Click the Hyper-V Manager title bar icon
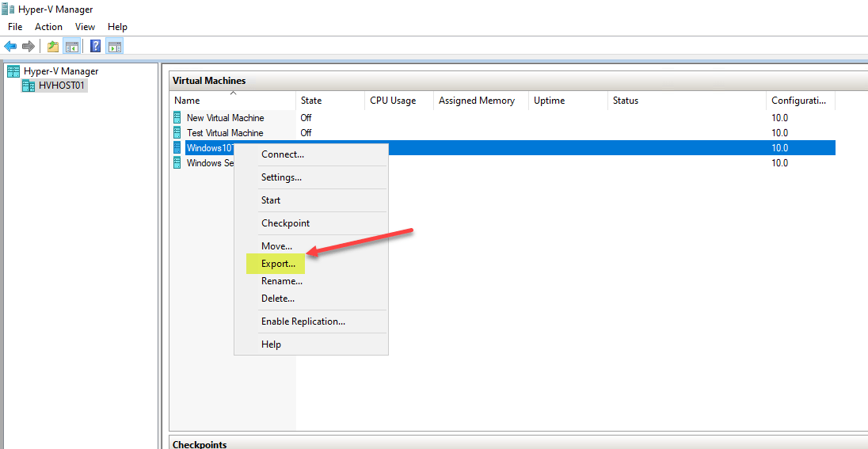 tap(8, 10)
